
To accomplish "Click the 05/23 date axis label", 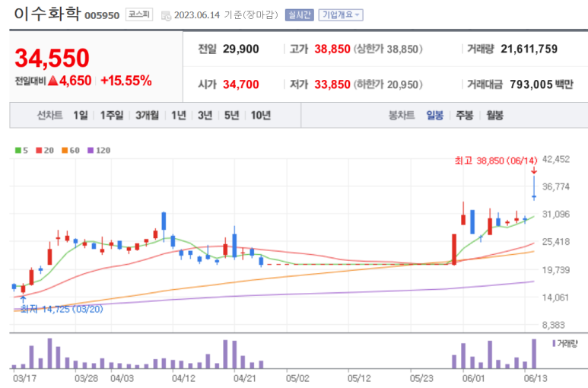I will (x=421, y=378).
